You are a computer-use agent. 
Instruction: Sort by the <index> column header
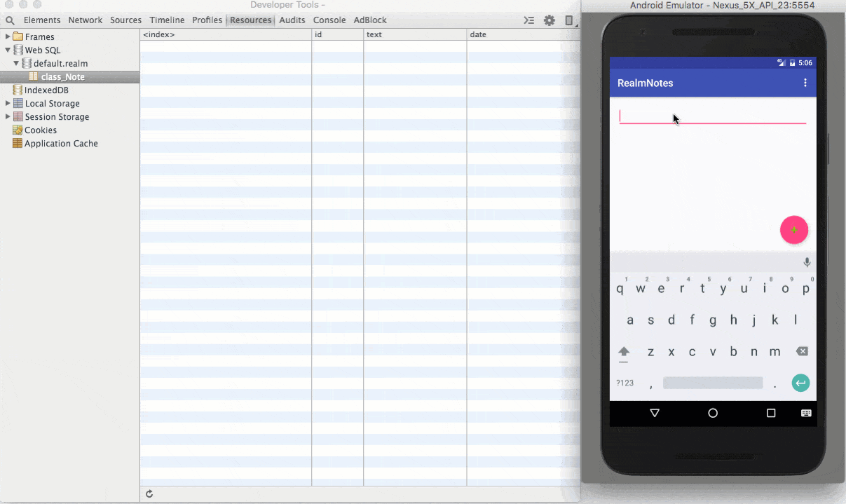pos(226,34)
